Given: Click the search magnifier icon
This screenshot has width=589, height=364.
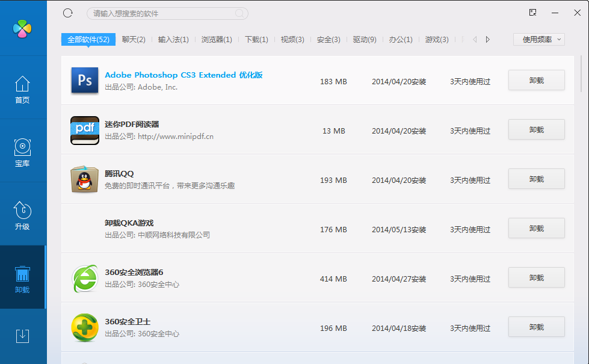Looking at the screenshot, I should coord(239,13).
